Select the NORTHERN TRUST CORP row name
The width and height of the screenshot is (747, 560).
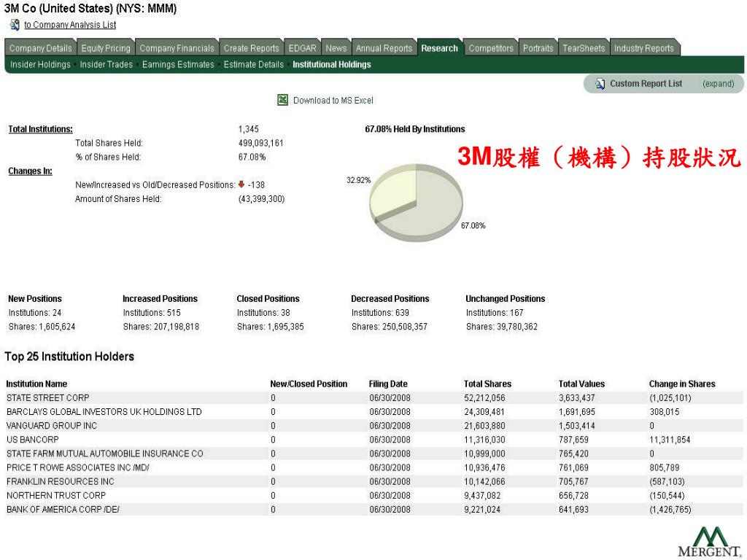[x=55, y=496]
